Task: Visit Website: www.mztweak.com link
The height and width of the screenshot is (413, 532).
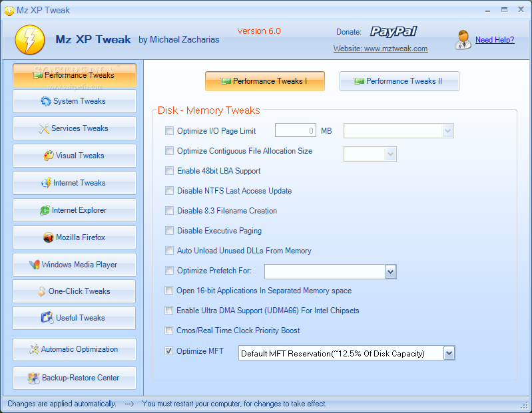Action: tap(380, 49)
